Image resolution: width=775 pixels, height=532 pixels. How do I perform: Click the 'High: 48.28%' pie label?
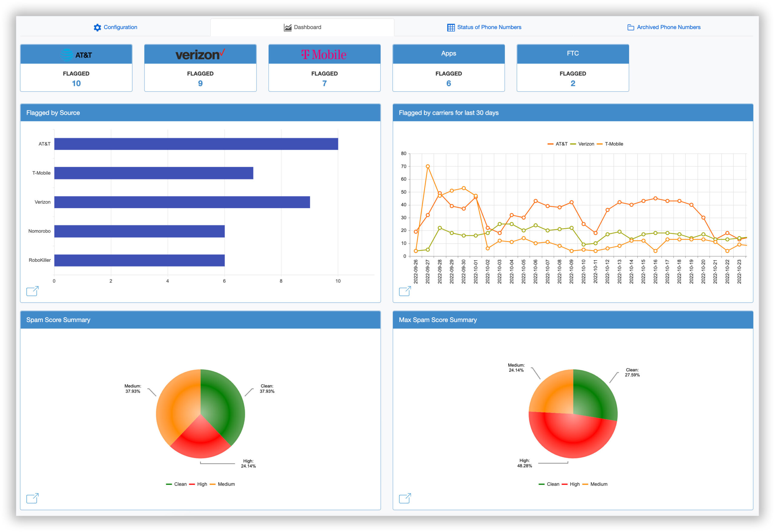pos(524,463)
